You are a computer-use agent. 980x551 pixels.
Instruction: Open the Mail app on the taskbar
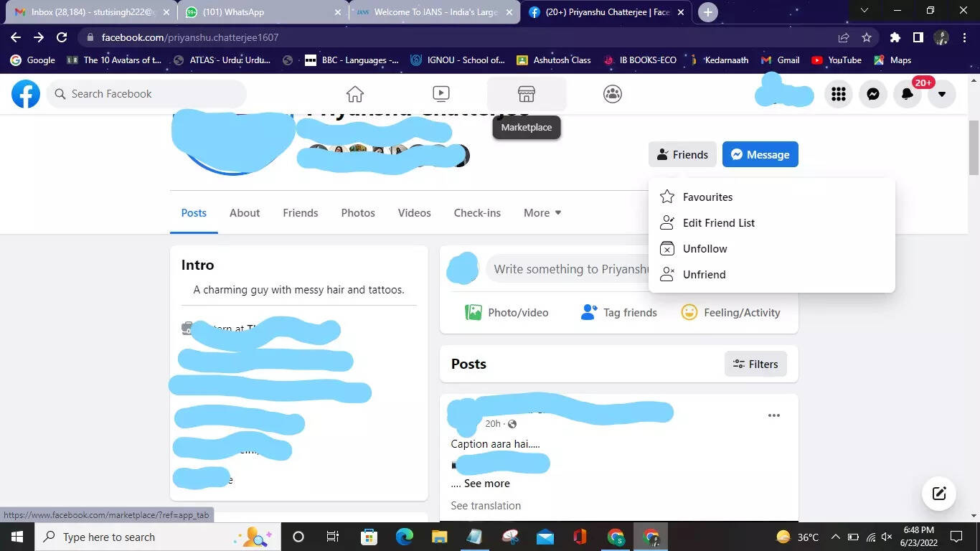pos(545,537)
